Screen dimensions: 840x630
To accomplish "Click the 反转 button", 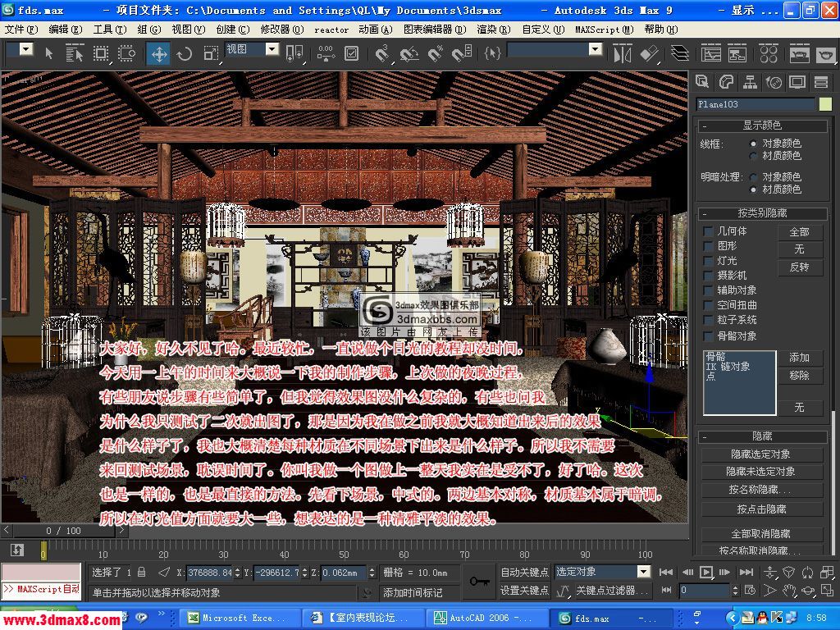I will point(800,267).
